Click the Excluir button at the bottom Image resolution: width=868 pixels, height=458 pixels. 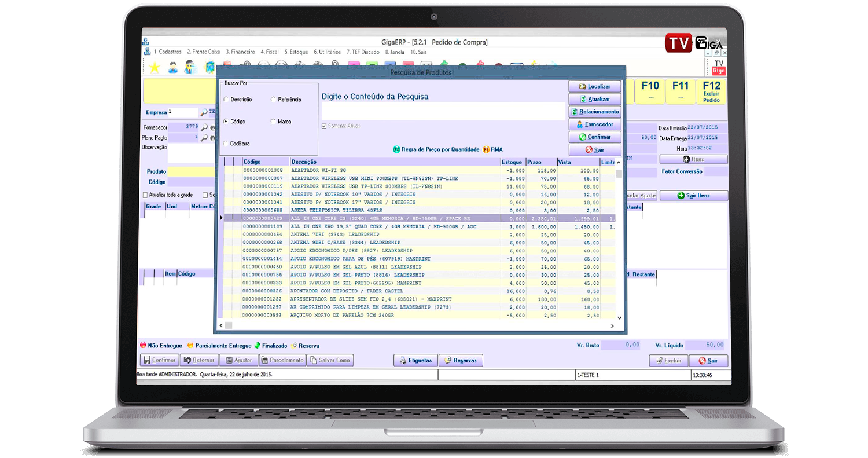[668, 361]
